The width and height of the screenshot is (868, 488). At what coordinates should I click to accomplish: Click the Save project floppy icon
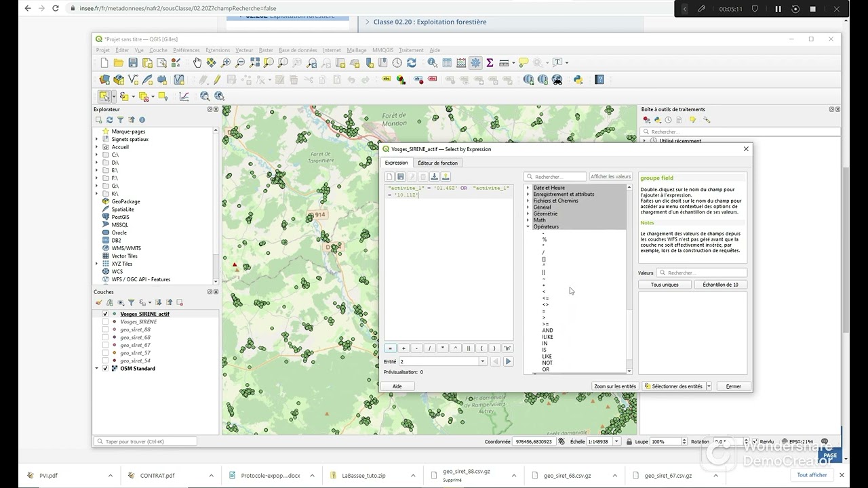(x=133, y=63)
